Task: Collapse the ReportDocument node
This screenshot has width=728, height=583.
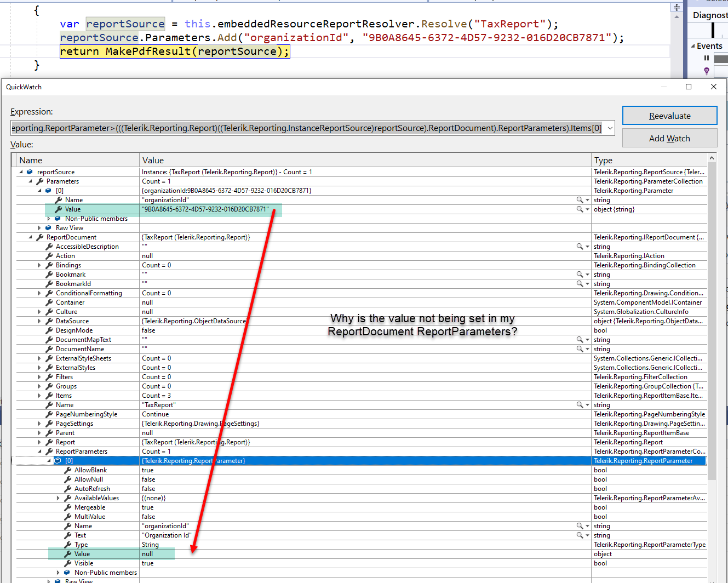Action: point(30,237)
